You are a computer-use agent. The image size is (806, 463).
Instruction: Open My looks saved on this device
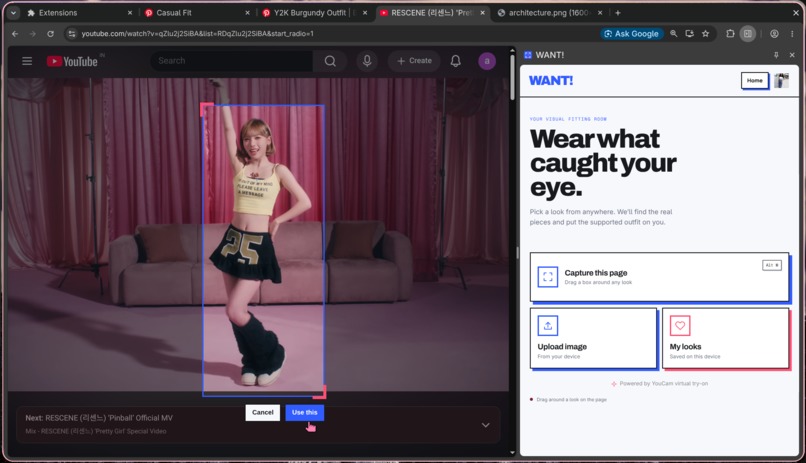[x=726, y=338]
